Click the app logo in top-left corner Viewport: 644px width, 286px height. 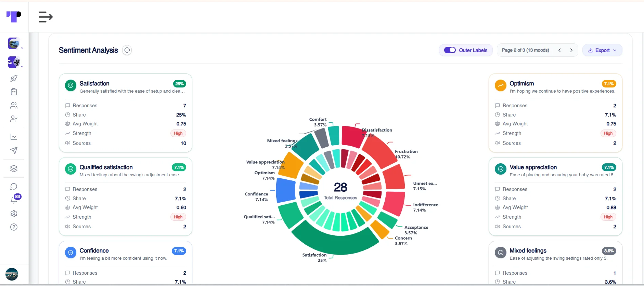[14, 16]
